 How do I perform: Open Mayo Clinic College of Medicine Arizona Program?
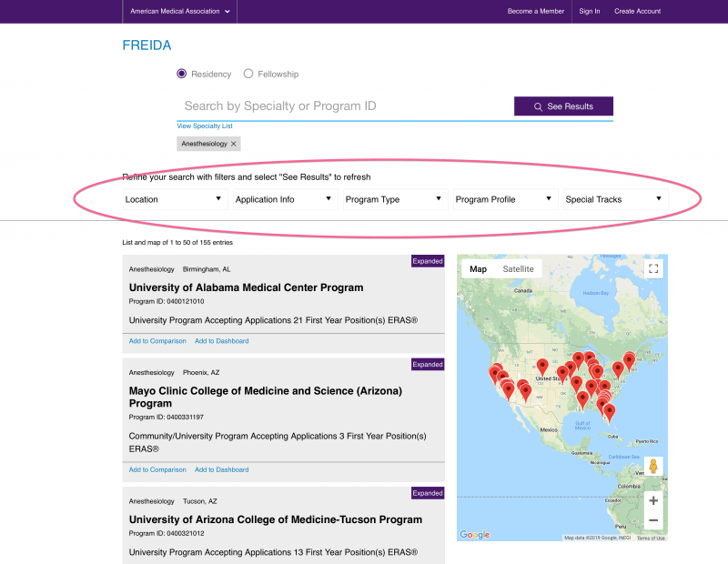click(x=266, y=398)
